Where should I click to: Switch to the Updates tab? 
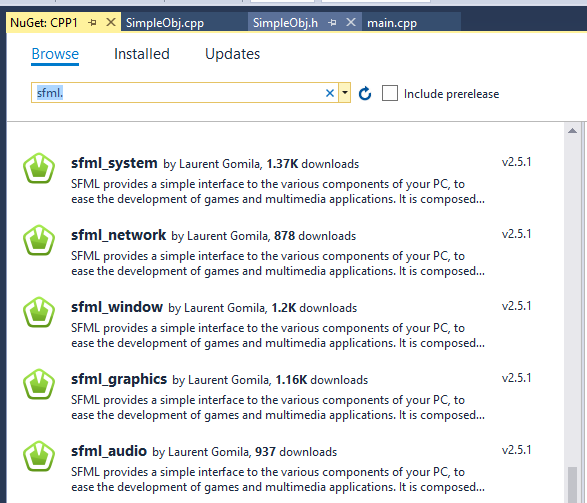pyautogui.click(x=232, y=54)
